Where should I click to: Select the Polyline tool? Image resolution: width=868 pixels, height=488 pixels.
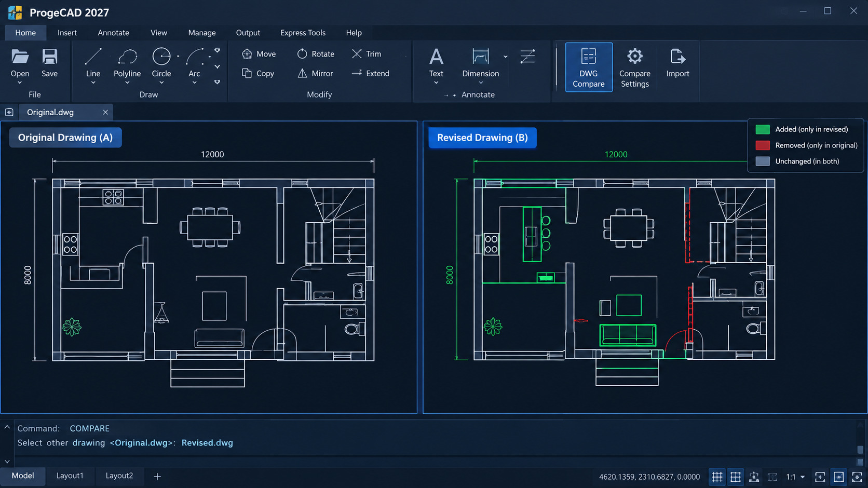tap(127, 56)
